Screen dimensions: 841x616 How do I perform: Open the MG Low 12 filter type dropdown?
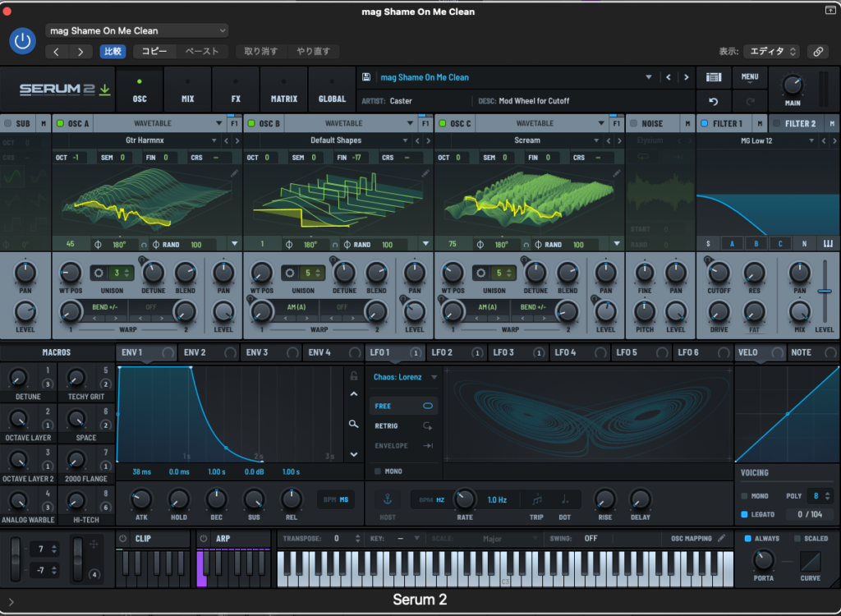click(x=811, y=140)
